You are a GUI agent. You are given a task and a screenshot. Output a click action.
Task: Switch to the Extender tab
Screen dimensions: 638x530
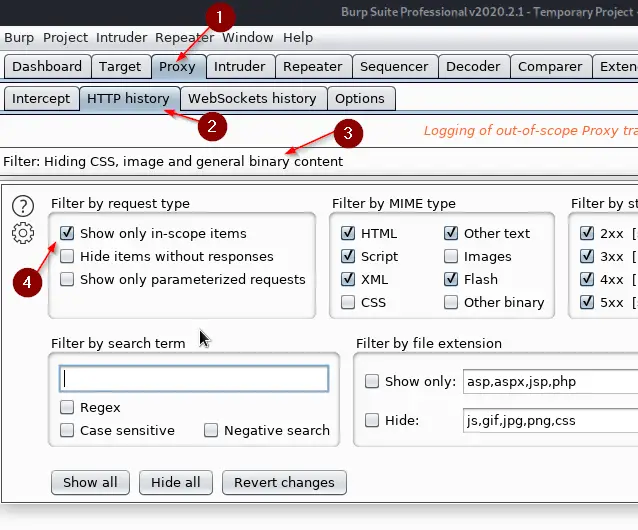point(616,66)
